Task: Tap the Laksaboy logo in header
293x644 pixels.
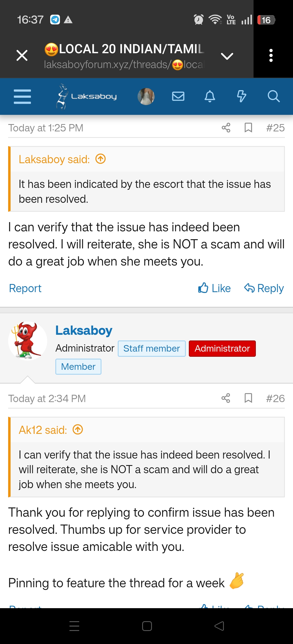Action: click(x=87, y=96)
